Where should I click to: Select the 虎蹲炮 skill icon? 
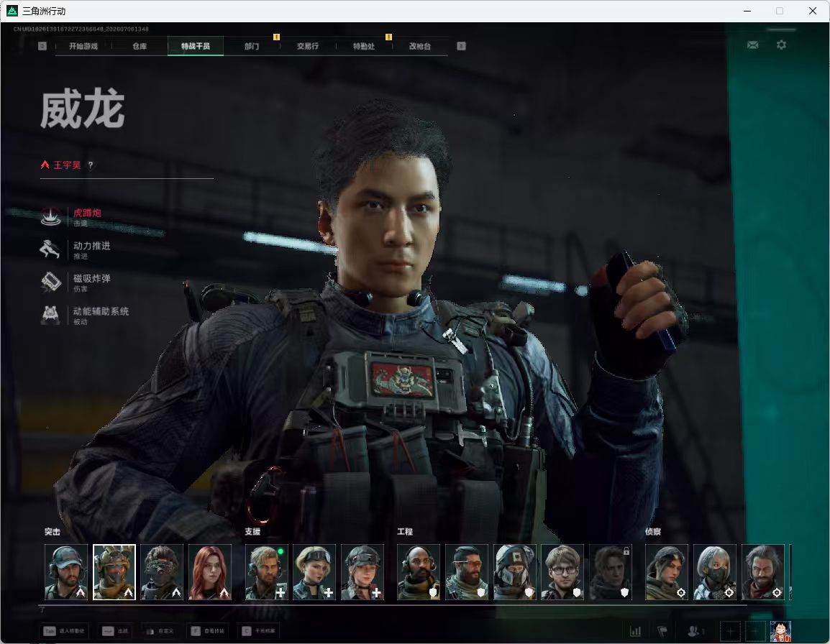coord(51,216)
